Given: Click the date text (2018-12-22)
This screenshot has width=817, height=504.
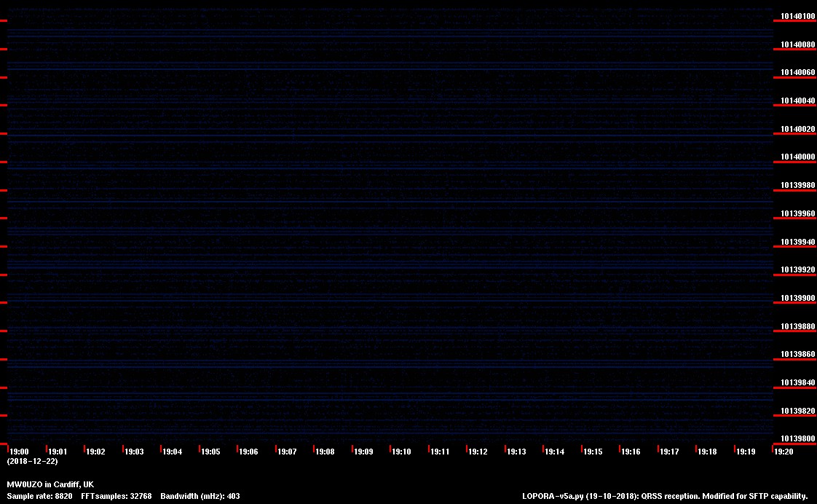Looking at the screenshot, I should click(32, 461).
